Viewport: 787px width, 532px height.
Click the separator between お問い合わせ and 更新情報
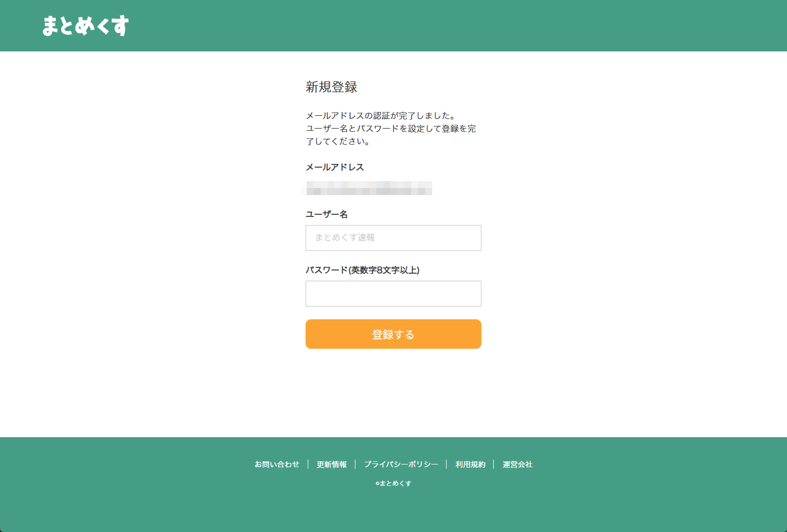(x=308, y=464)
